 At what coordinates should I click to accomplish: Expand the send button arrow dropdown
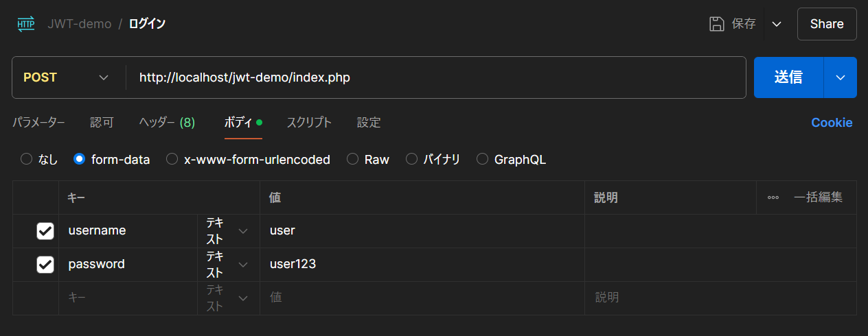point(841,77)
